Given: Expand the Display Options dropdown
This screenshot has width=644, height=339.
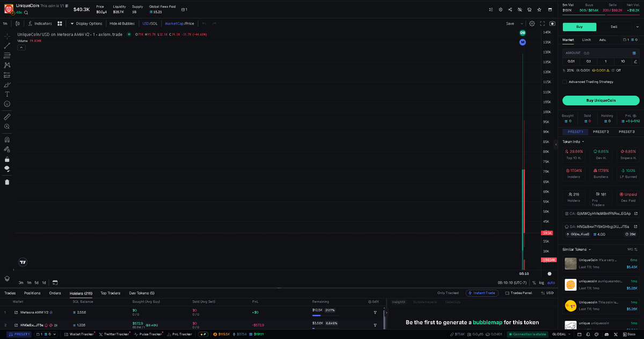Looking at the screenshot, I should (86, 24).
